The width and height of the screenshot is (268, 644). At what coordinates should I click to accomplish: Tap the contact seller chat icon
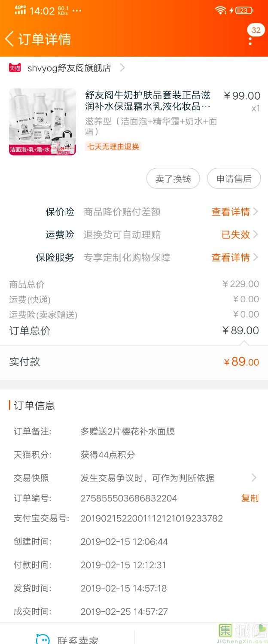point(43,639)
